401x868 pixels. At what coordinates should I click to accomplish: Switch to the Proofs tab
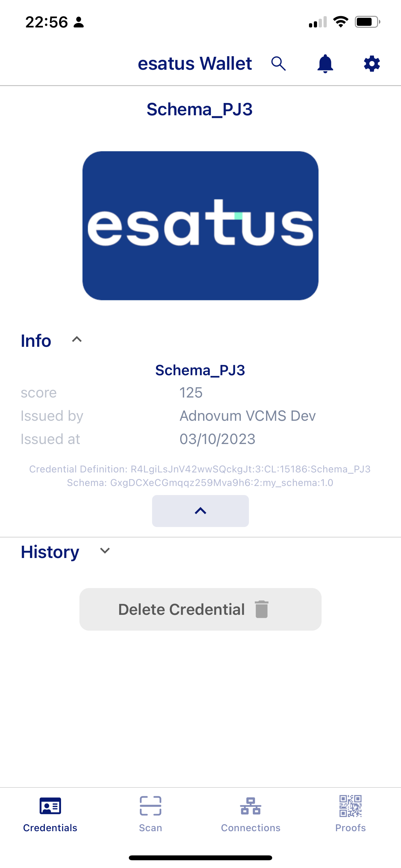pos(351,828)
